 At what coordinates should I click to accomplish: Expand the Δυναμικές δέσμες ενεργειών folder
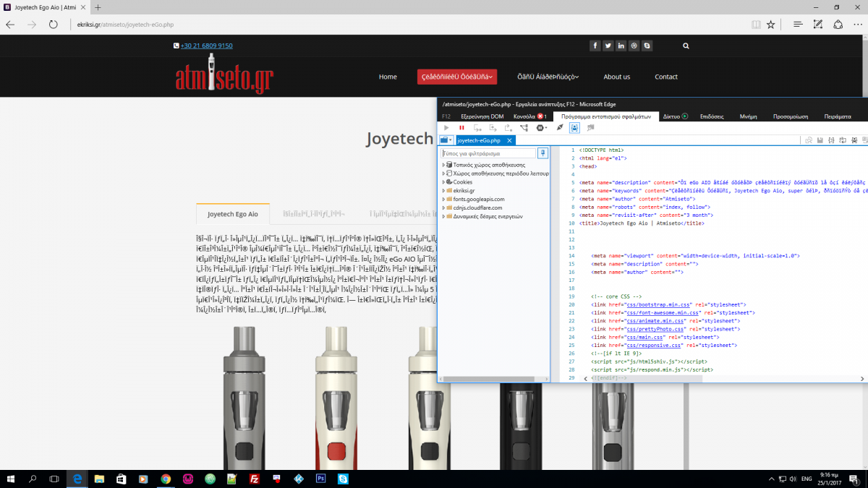click(x=443, y=216)
